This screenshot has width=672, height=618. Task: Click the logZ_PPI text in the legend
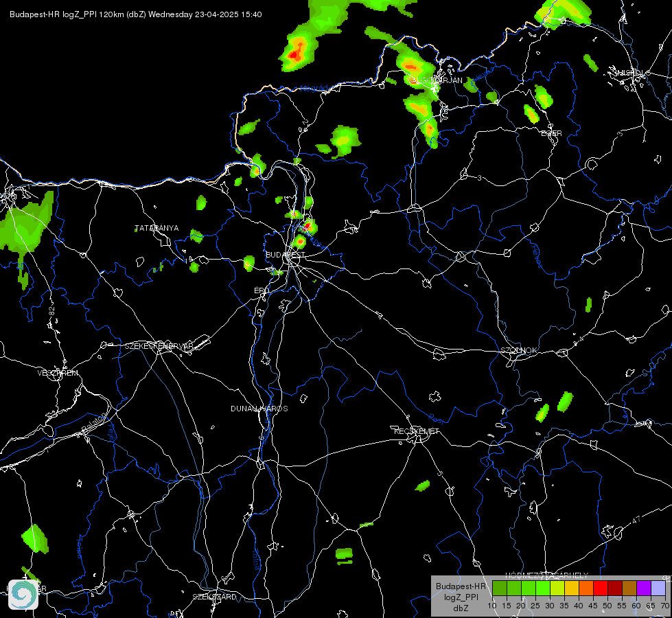[461, 597]
